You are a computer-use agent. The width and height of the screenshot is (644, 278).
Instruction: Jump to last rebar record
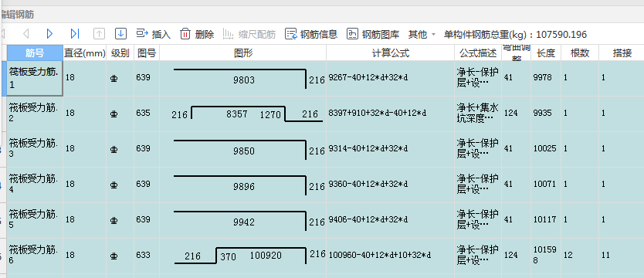(75, 34)
